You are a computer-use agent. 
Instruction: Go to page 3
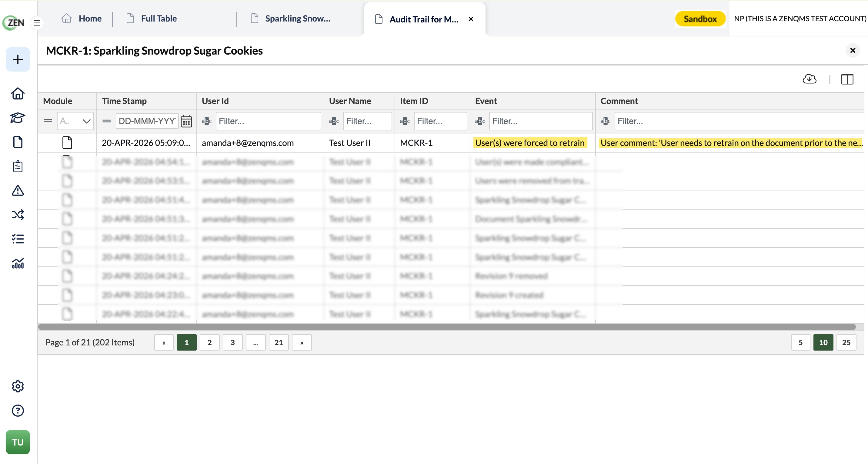click(x=232, y=343)
